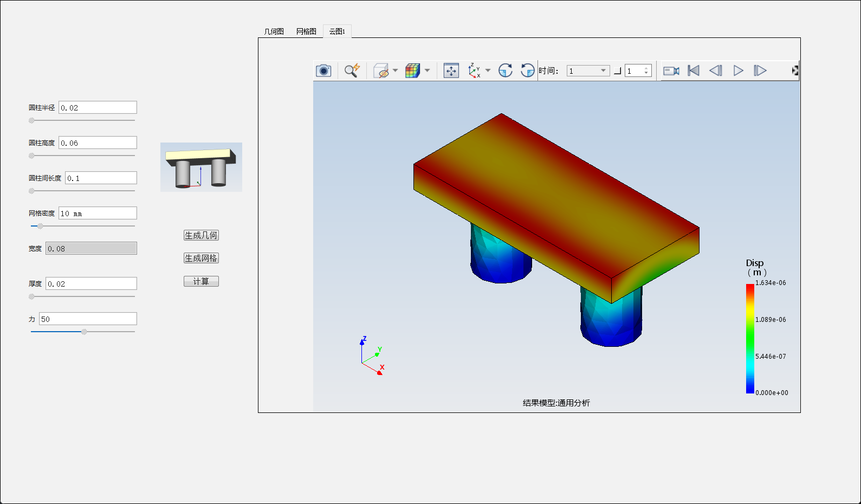Click the 计算 button
The width and height of the screenshot is (861, 504).
point(201,281)
